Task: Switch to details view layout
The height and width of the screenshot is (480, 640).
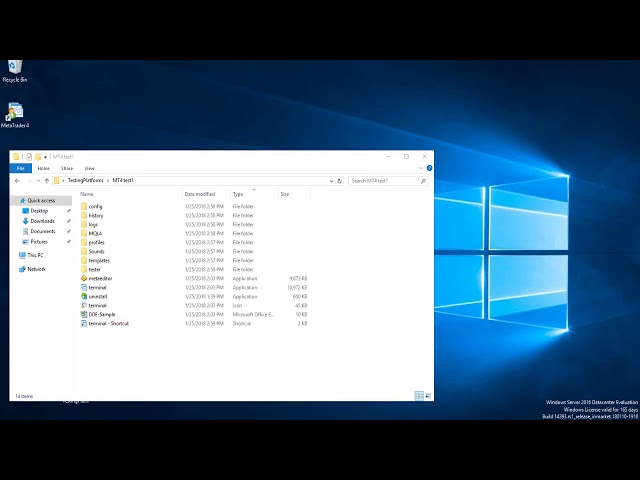Action: (419, 396)
